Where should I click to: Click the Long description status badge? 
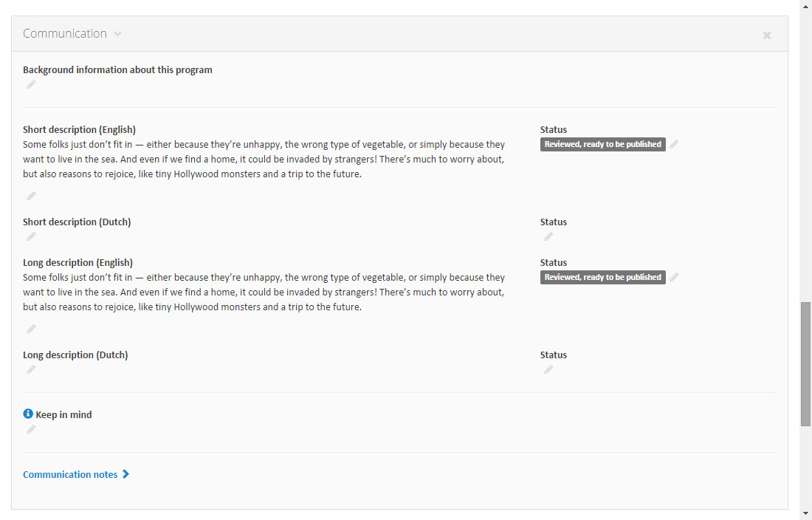click(x=602, y=277)
